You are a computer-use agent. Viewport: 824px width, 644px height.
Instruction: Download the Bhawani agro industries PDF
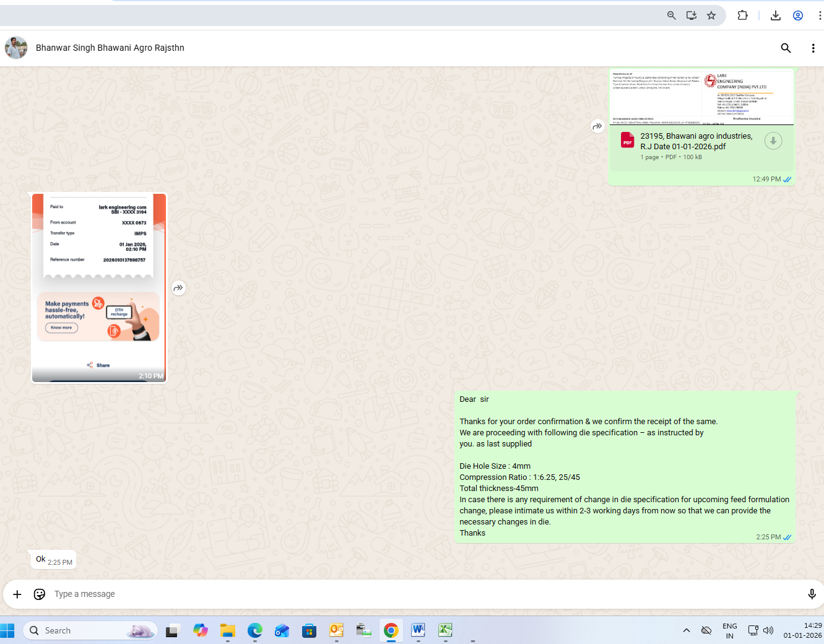(773, 141)
